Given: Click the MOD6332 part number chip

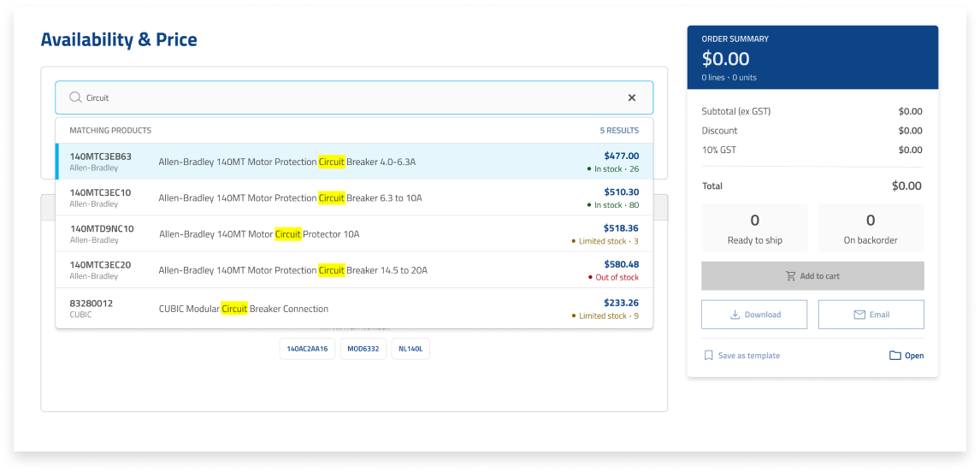Looking at the screenshot, I should (x=363, y=349).
